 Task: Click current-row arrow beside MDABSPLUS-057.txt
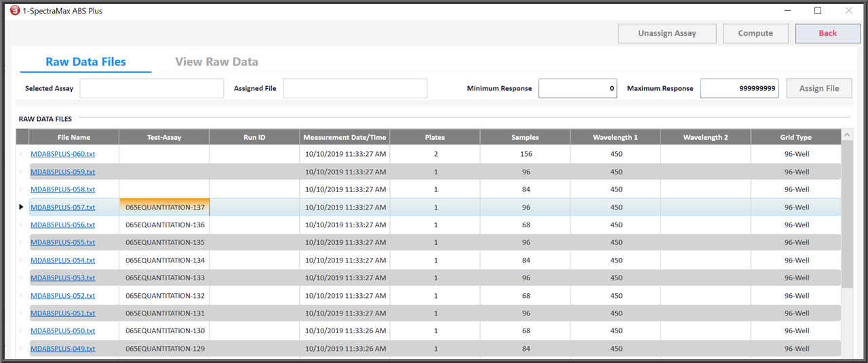22,207
